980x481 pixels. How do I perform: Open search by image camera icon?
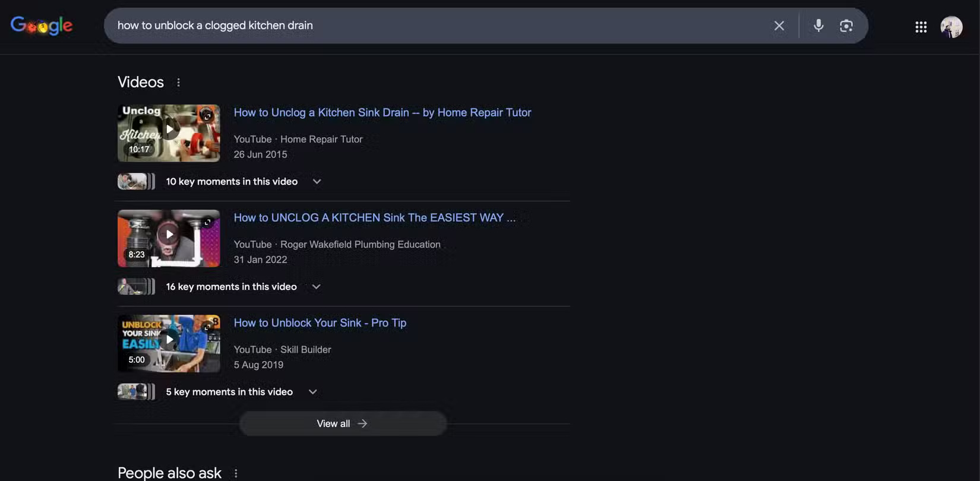click(x=846, y=26)
